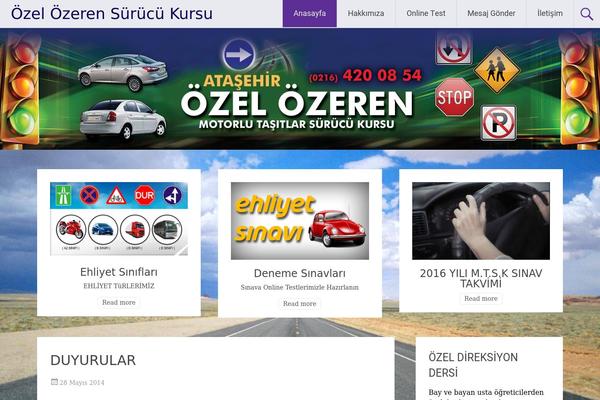
Task: Open the 2016 YILI M.T.S.K SINAV TAKVİMİ heading
Action: click(481, 278)
